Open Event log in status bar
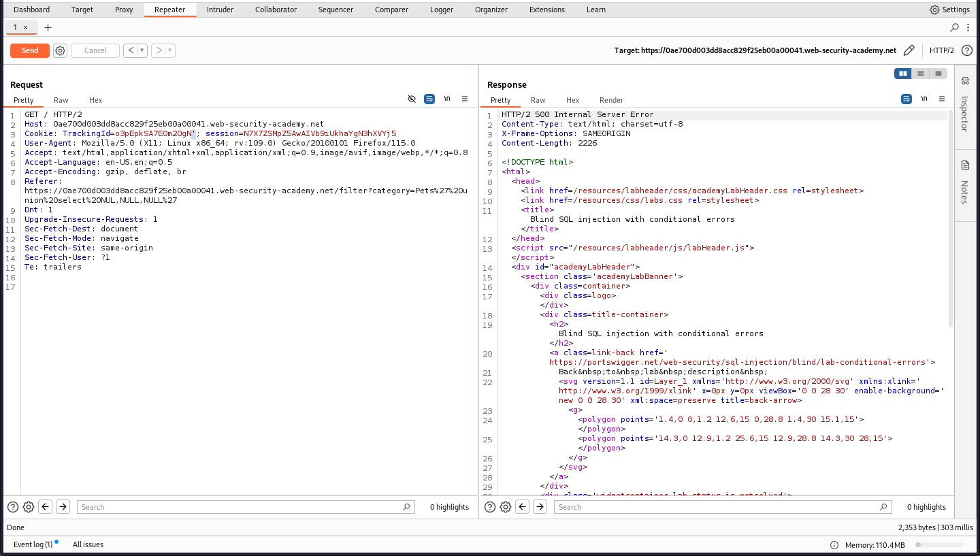The image size is (980, 556). [x=34, y=544]
